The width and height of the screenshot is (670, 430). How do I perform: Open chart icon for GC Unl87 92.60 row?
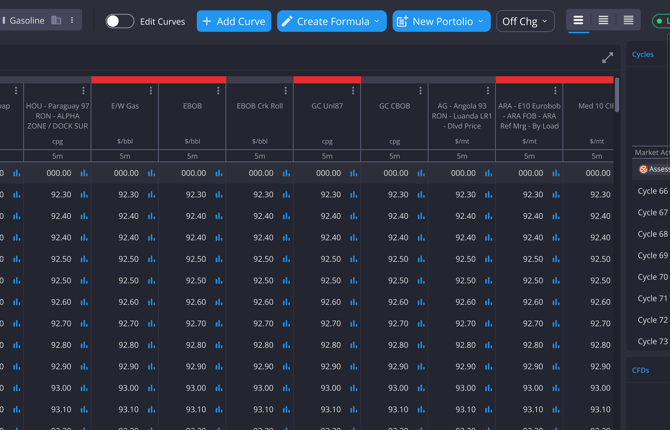pos(354,302)
